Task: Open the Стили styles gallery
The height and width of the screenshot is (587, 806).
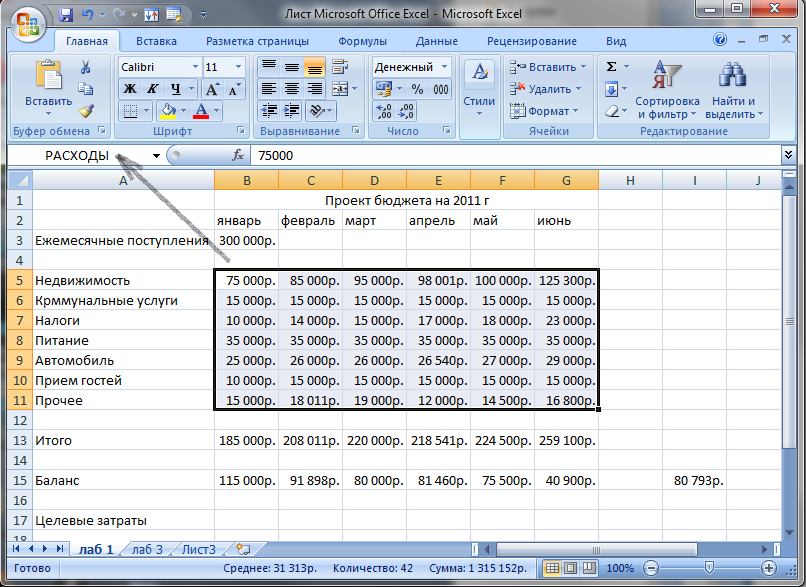Action: pyautogui.click(x=479, y=87)
